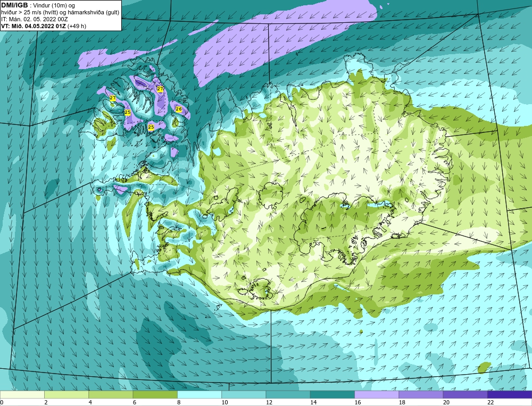Click the scale label '6'
This screenshot has height=406, width=532.
pos(135,402)
